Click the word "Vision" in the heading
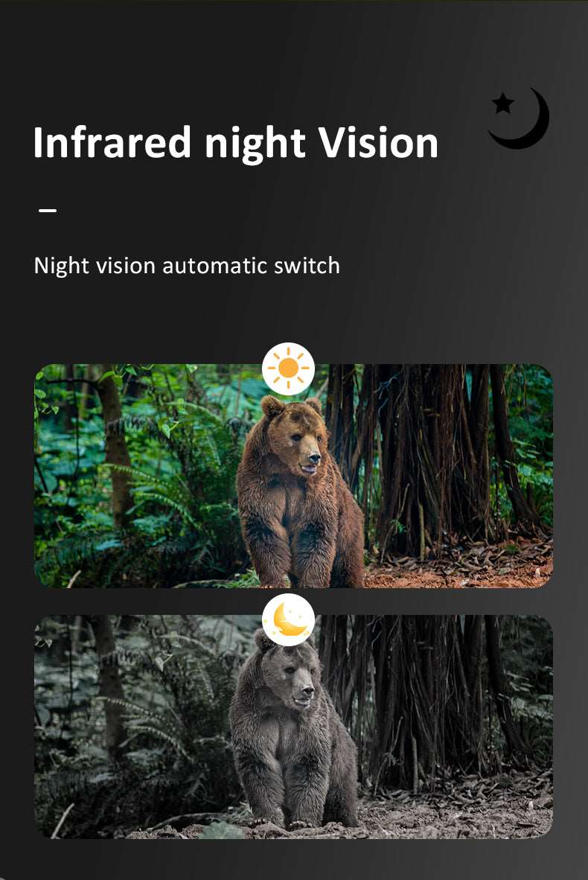This screenshot has width=588, height=880. (x=377, y=142)
